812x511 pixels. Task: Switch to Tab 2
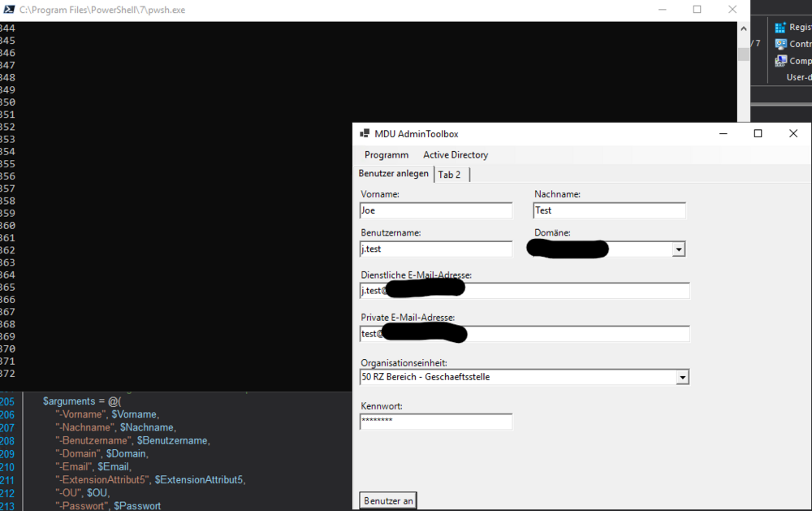450,175
